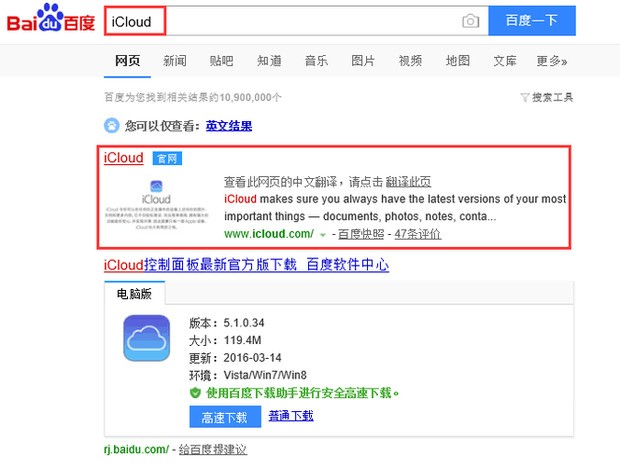
Task: Click the 翻译此页 link
Action: pyautogui.click(x=408, y=182)
